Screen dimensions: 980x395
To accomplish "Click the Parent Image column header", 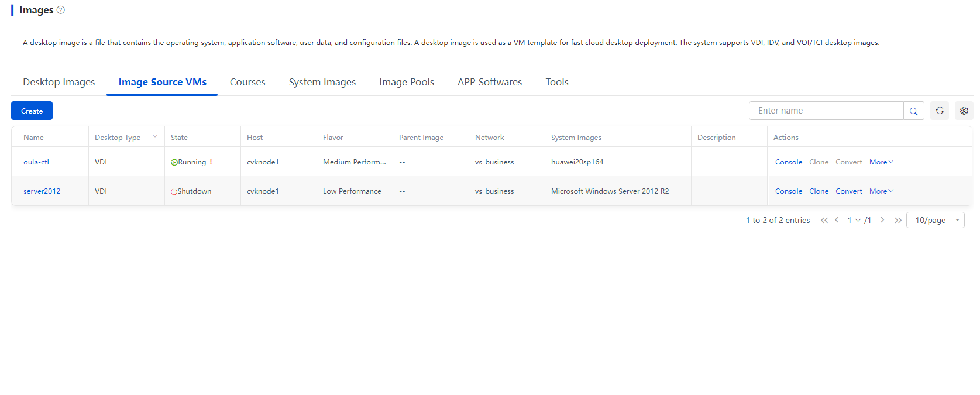I will pyautogui.click(x=421, y=138).
